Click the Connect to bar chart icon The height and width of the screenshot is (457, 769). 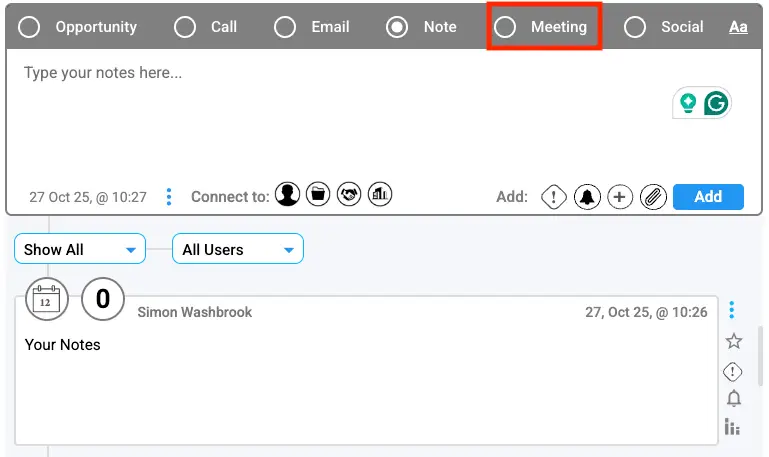[x=380, y=195]
